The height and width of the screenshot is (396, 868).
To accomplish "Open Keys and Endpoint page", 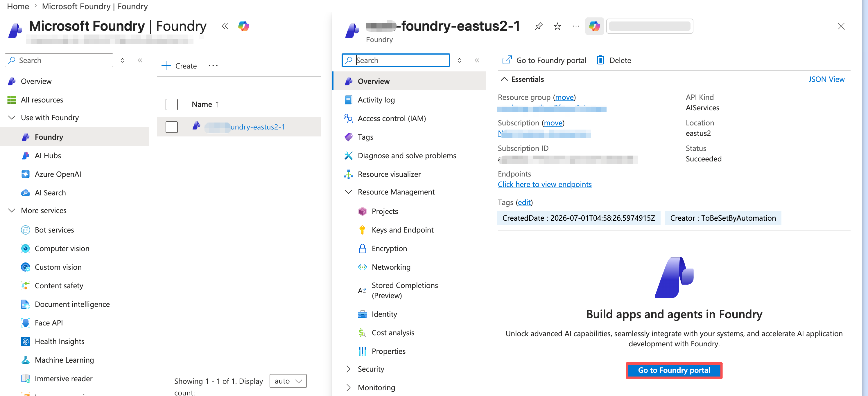I will [x=403, y=230].
